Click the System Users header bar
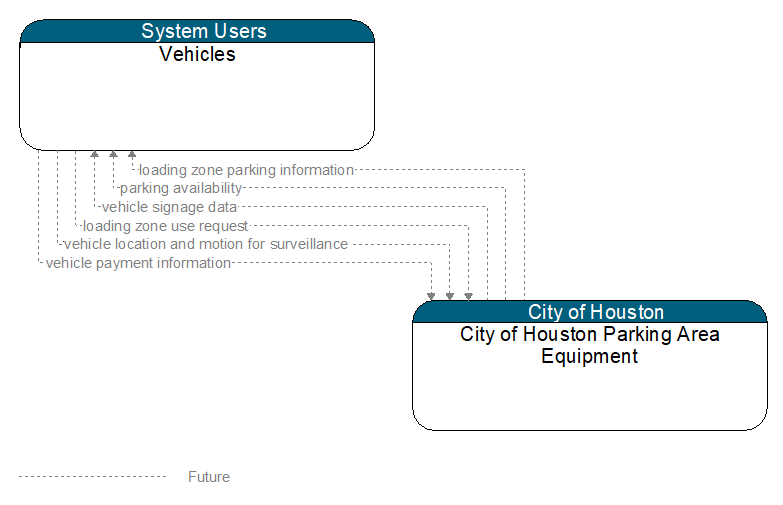The width and height of the screenshot is (783, 505). (x=197, y=31)
